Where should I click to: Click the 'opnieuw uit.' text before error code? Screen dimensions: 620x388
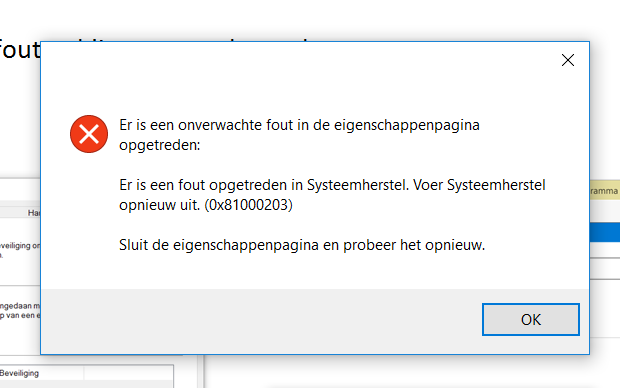coord(160,205)
